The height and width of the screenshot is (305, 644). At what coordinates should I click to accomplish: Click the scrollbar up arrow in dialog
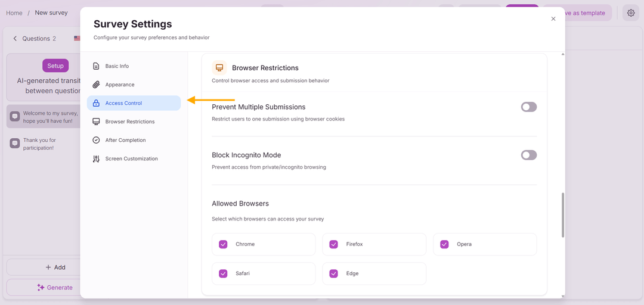[x=563, y=54]
